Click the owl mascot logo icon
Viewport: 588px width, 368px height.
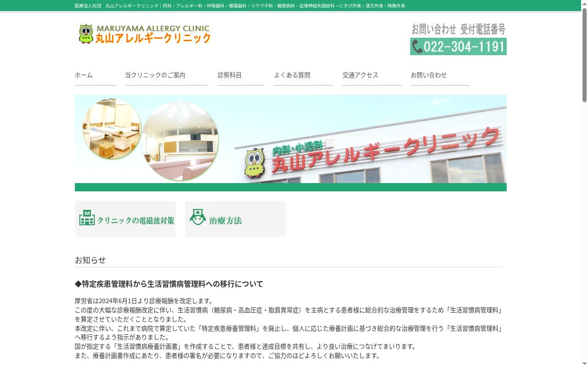[x=86, y=34]
